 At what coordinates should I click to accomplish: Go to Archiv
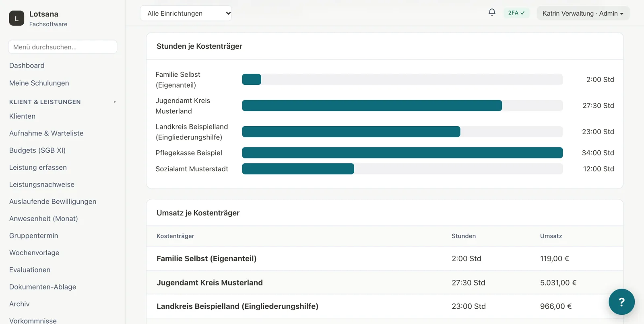coord(19,304)
